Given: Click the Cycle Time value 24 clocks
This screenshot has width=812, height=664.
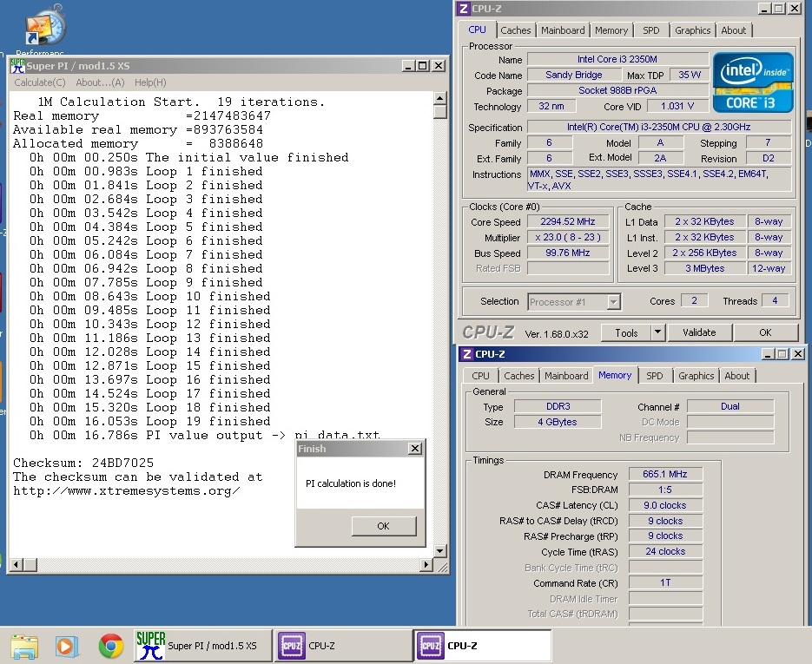Looking at the screenshot, I should pos(665,552).
